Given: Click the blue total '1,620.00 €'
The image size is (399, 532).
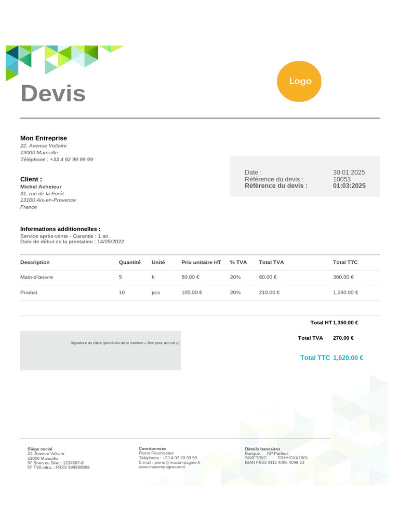Looking at the screenshot, I should click(348, 357).
